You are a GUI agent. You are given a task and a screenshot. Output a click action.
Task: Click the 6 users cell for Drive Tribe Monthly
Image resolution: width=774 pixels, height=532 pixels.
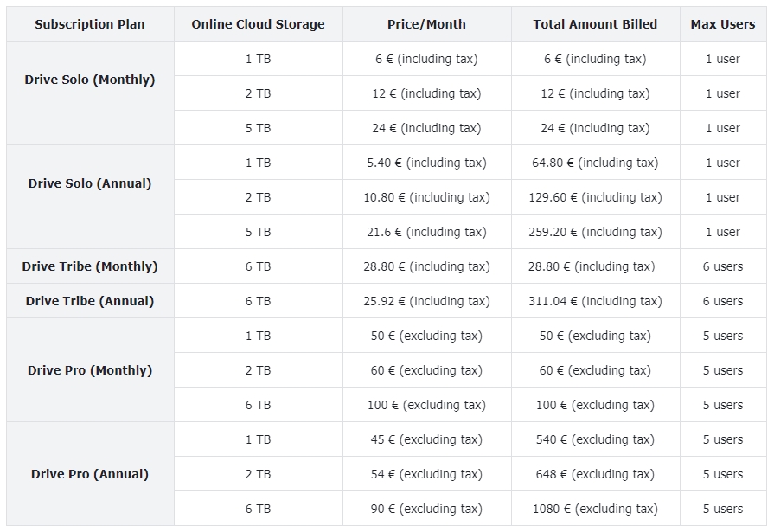click(722, 266)
